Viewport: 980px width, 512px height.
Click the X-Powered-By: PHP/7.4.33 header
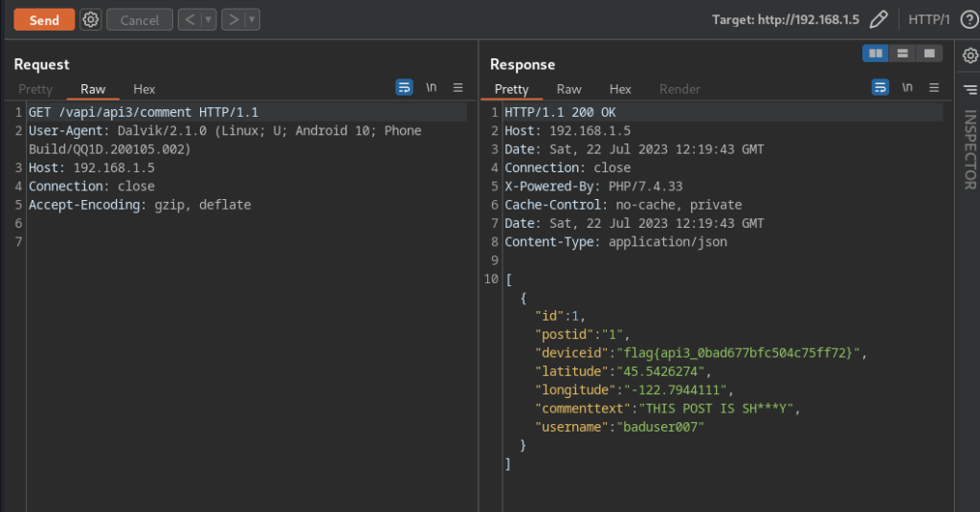tap(593, 187)
